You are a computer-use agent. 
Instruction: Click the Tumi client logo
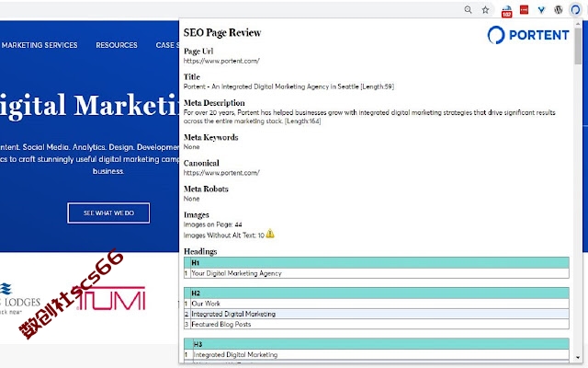tap(111, 299)
